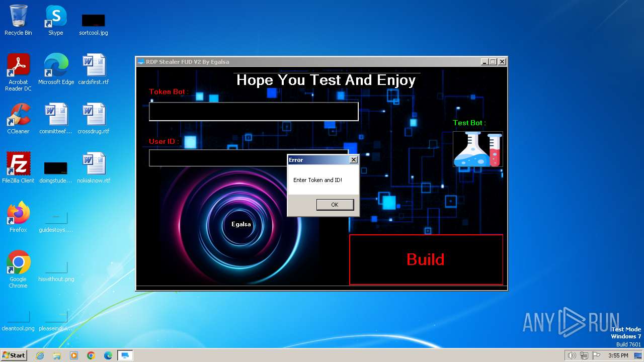Select the cleantool.png file icon
This screenshot has width=644, height=362.
click(x=18, y=321)
